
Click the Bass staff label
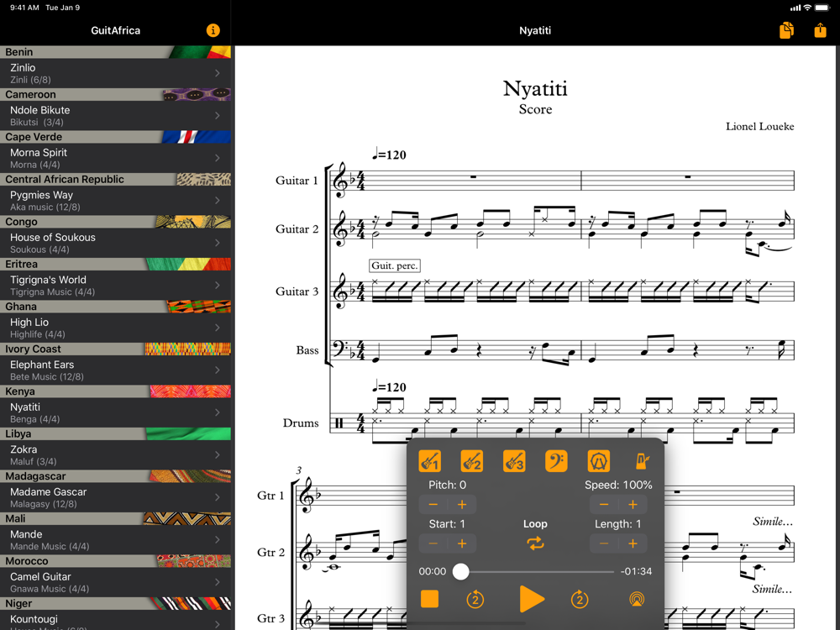(x=307, y=350)
